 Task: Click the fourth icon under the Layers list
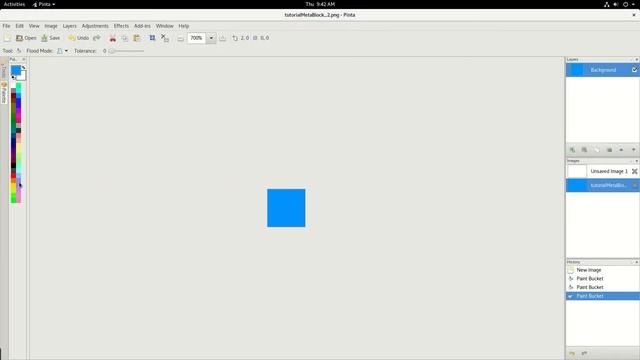point(609,150)
